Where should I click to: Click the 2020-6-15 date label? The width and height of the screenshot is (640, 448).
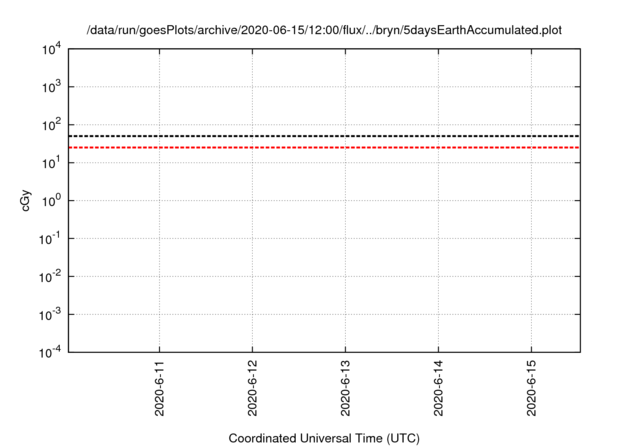point(531,388)
